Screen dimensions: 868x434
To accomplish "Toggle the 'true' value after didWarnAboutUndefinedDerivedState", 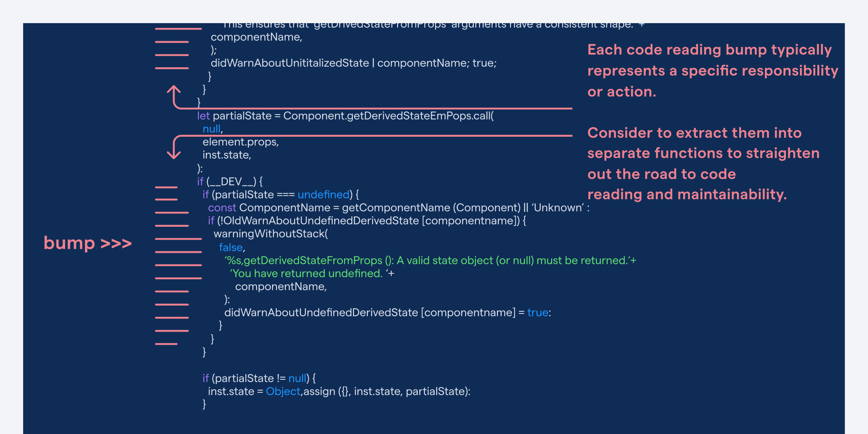I will pos(538,312).
